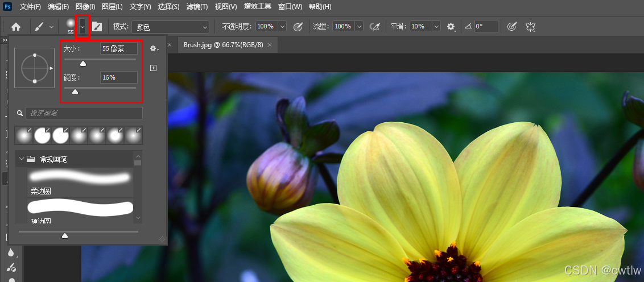
Task: Toggle pressure for size button
Action: 511,27
